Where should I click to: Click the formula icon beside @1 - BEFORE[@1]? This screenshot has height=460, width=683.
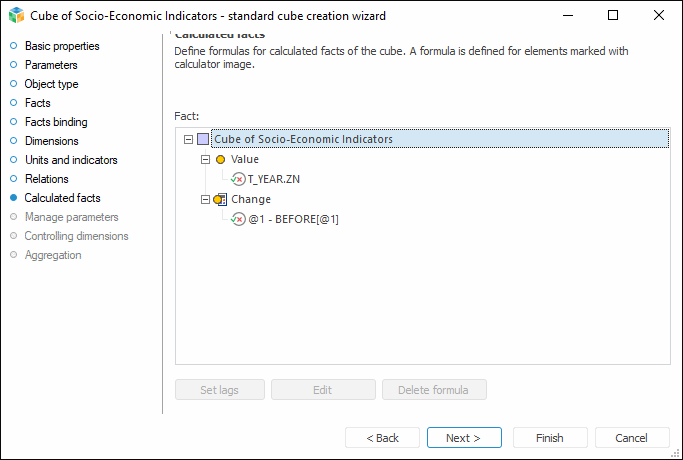click(238, 219)
